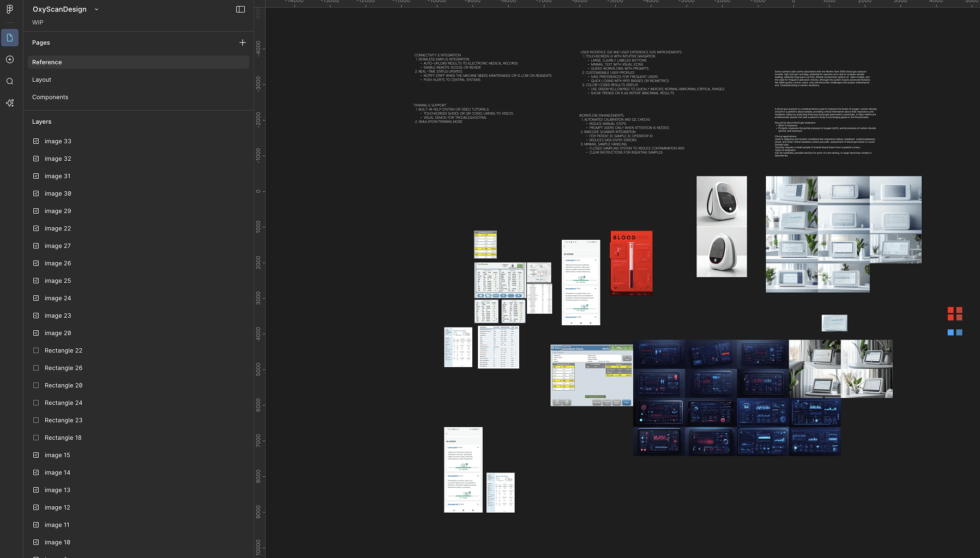Click the rectangle icon of Rectangle 18

coord(36,438)
